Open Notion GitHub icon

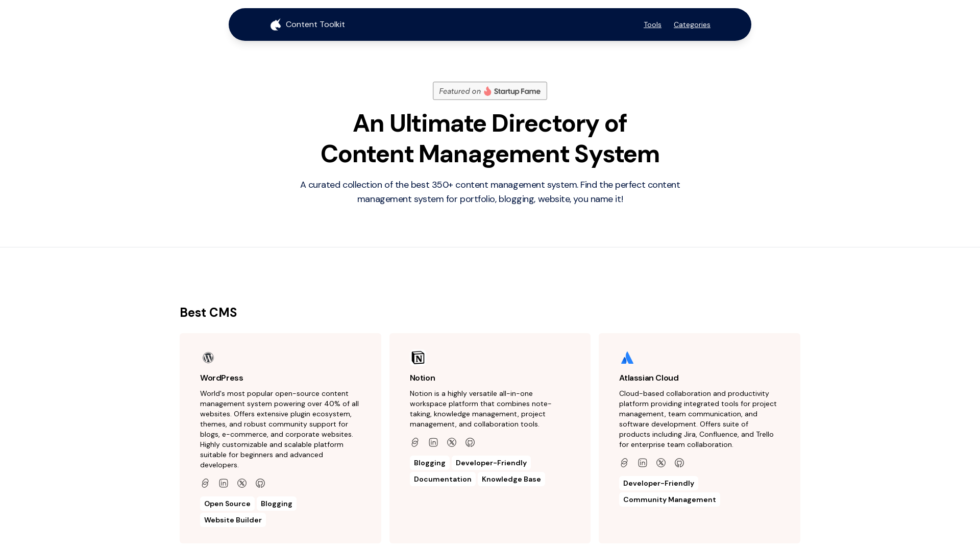[470, 442]
